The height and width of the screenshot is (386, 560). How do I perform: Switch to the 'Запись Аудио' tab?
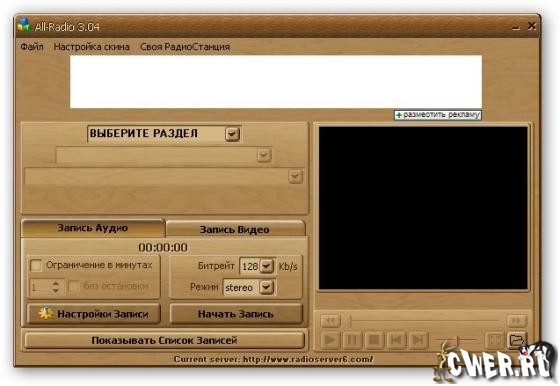coord(93,228)
